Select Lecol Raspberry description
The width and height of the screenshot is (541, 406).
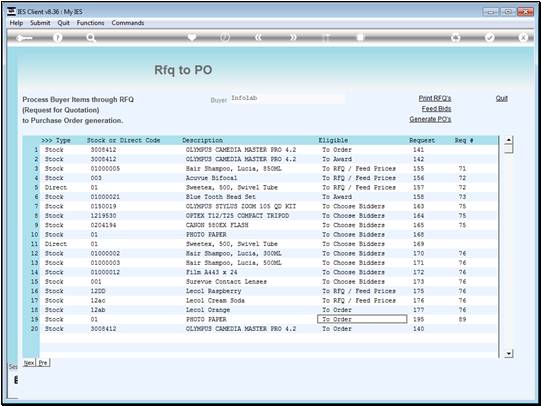tap(213, 291)
